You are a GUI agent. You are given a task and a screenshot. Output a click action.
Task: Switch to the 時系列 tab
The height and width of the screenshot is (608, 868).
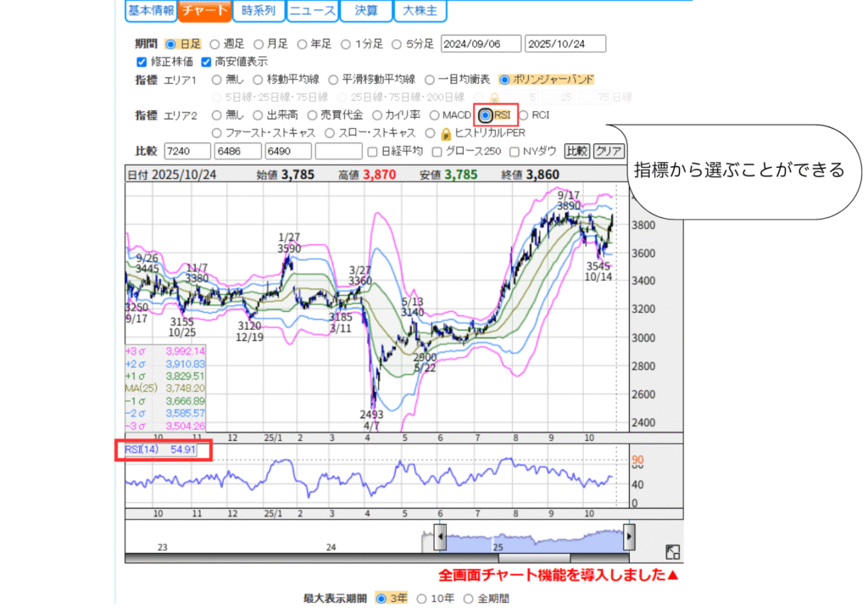pyautogui.click(x=258, y=11)
